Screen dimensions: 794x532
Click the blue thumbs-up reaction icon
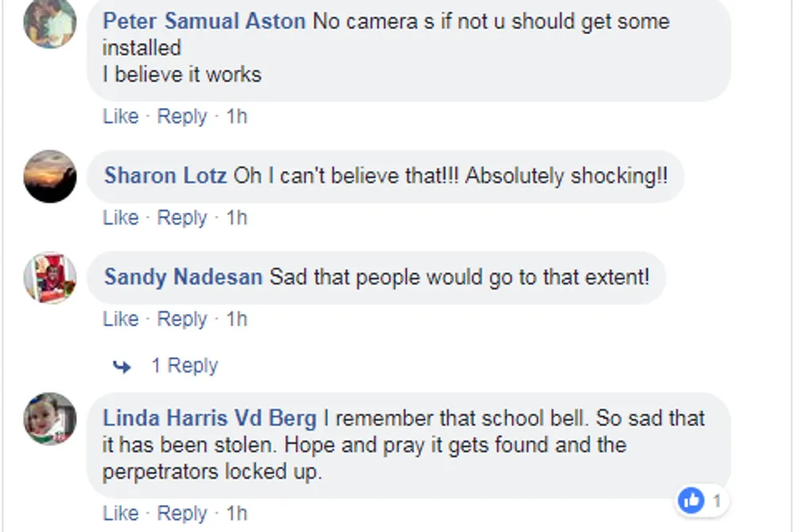click(692, 500)
